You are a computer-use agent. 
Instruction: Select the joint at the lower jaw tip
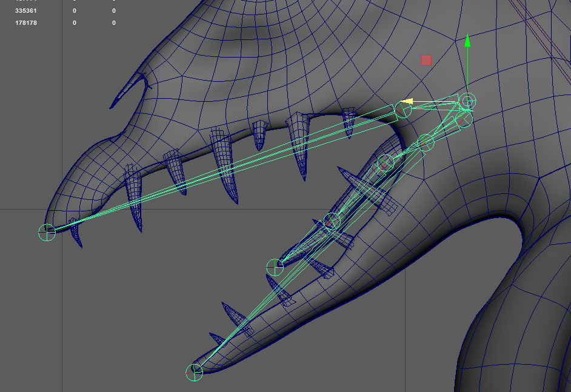pyautogui.click(x=194, y=371)
